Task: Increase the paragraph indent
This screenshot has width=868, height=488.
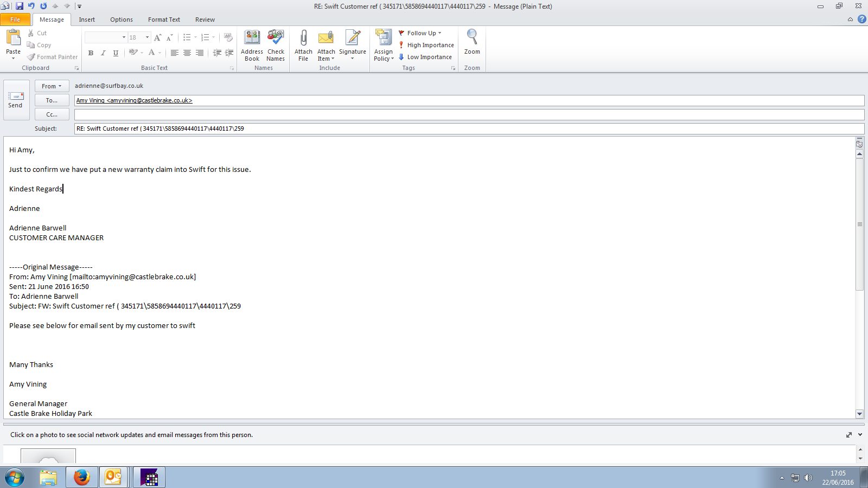Action: coord(229,53)
